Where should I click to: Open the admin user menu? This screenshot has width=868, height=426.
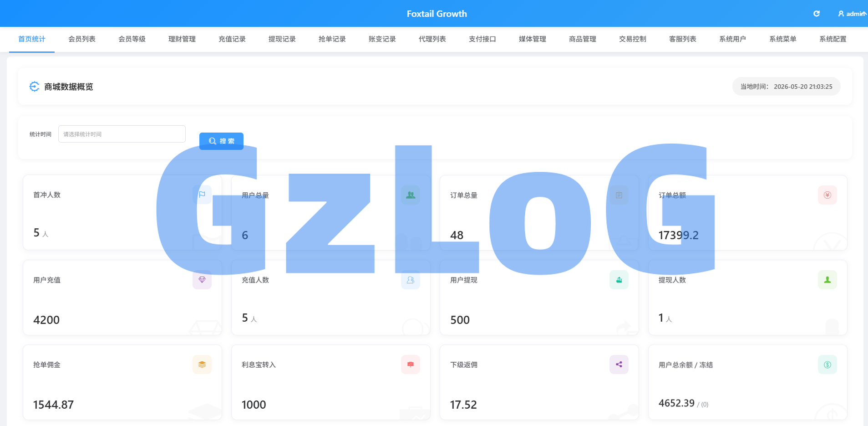pyautogui.click(x=852, y=14)
